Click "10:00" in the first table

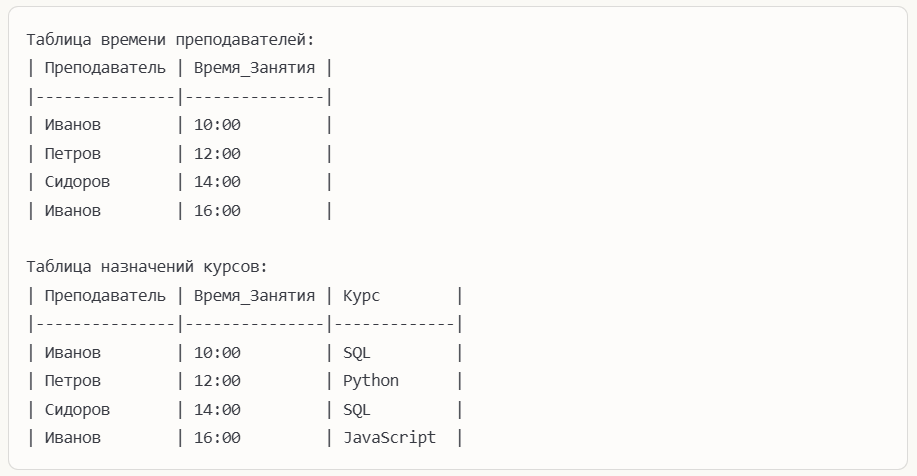pos(217,125)
